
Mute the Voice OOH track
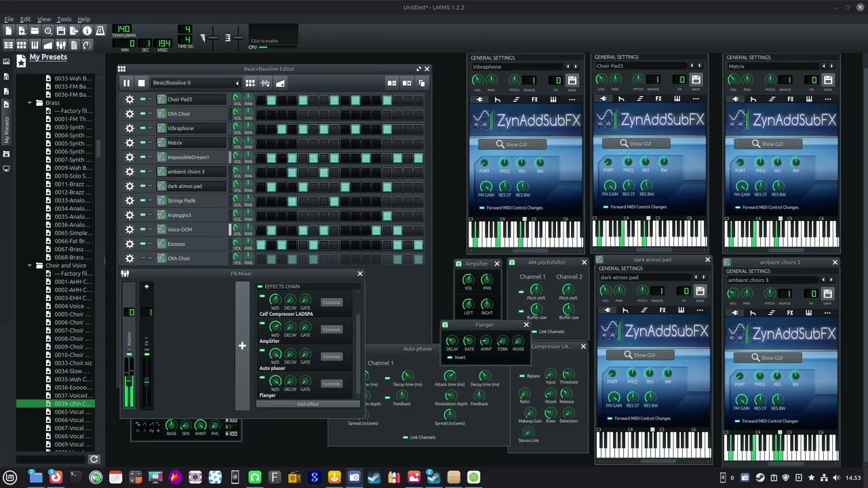pyautogui.click(x=143, y=229)
